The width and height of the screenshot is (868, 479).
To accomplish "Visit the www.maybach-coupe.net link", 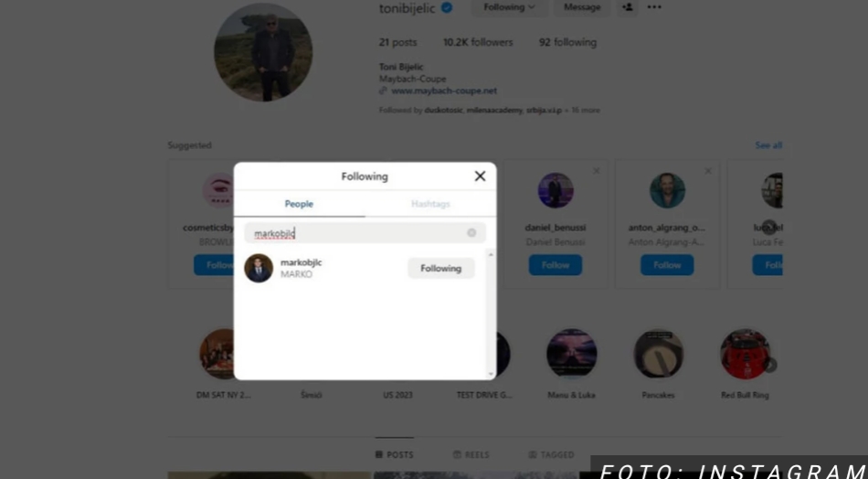I will click(444, 90).
